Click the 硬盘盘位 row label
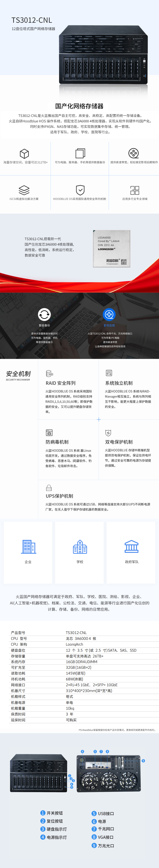This screenshot has width=159, height=868. (x=18, y=650)
